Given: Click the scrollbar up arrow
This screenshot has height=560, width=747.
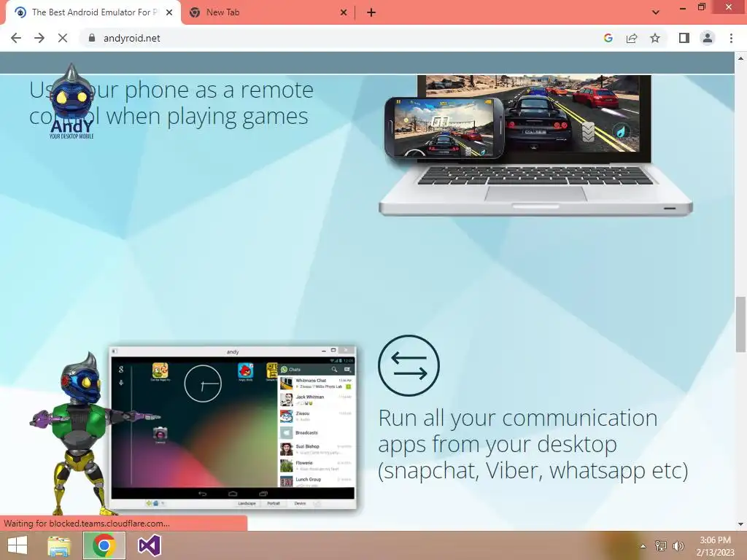Looking at the screenshot, I should point(740,58).
